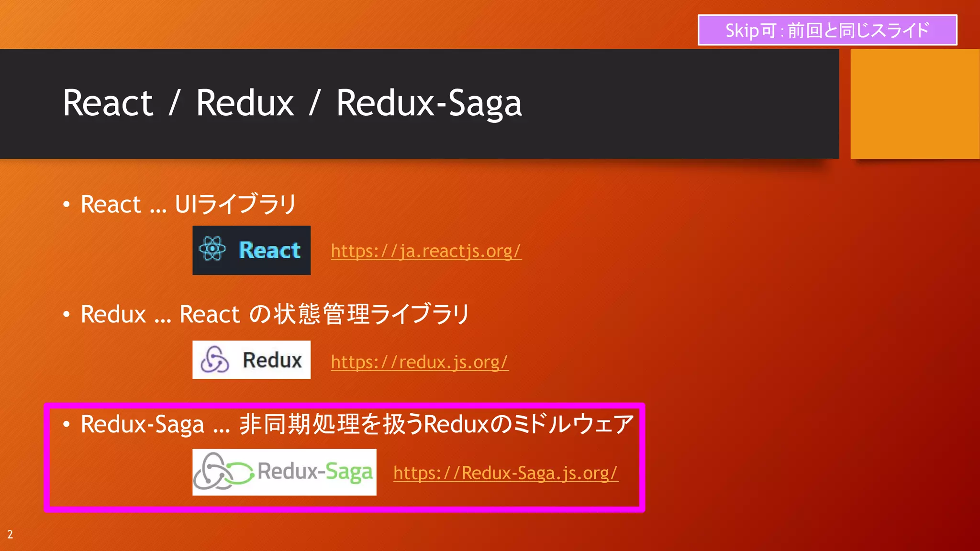Select the Redux 状態管理ライブラリ bullet text
The height and width of the screenshot is (551, 980).
coord(275,314)
